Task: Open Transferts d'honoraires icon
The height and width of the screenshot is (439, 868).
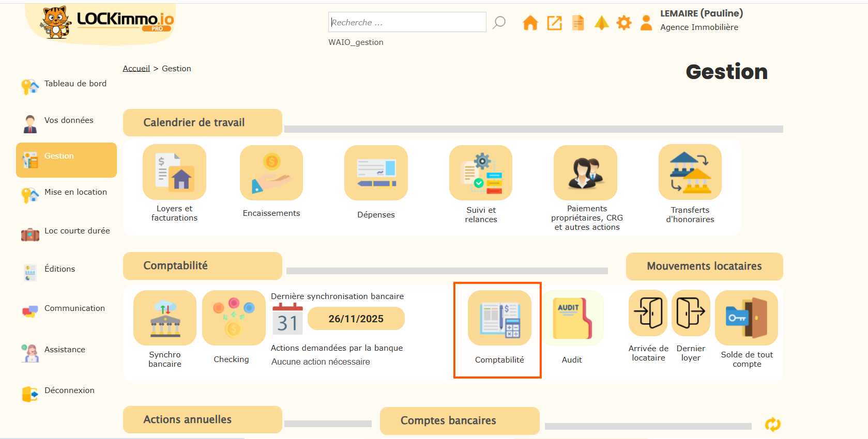Action: [690, 173]
